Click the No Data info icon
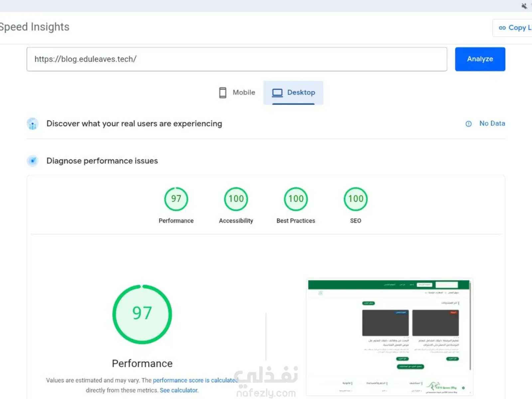532x399 pixels. pos(468,124)
